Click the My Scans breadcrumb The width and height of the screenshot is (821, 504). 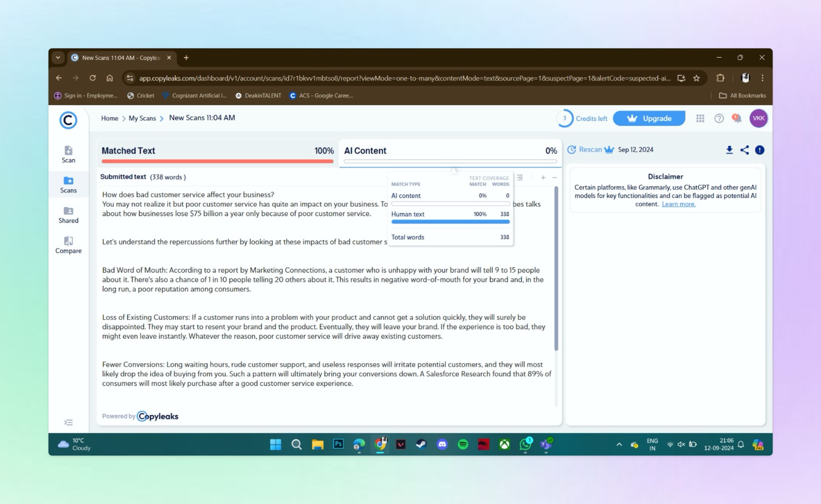(142, 118)
